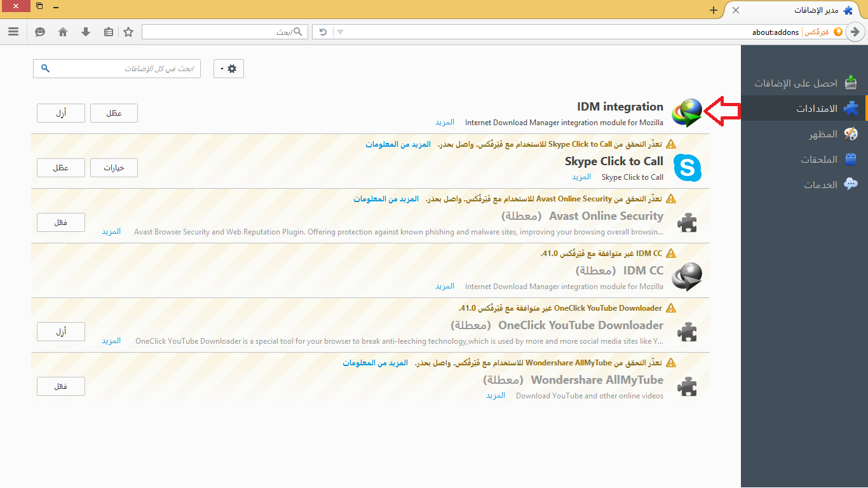Click warning triangle on Avast Online Security notice

pyautogui.click(x=671, y=199)
